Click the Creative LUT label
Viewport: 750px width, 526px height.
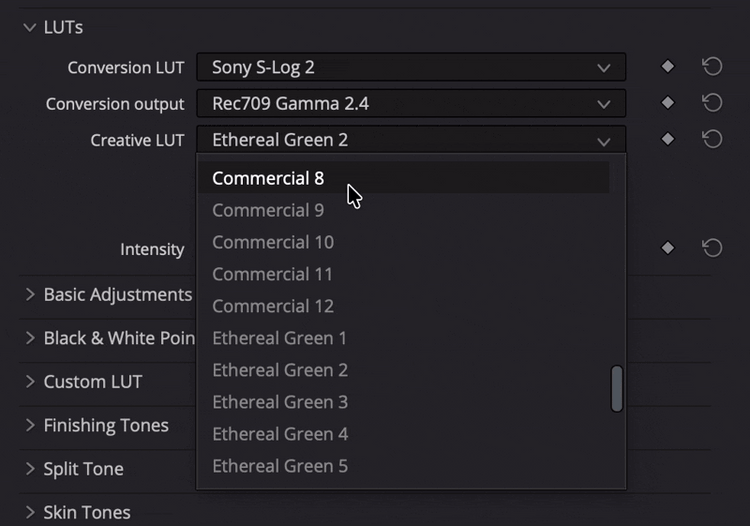[137, 140]
